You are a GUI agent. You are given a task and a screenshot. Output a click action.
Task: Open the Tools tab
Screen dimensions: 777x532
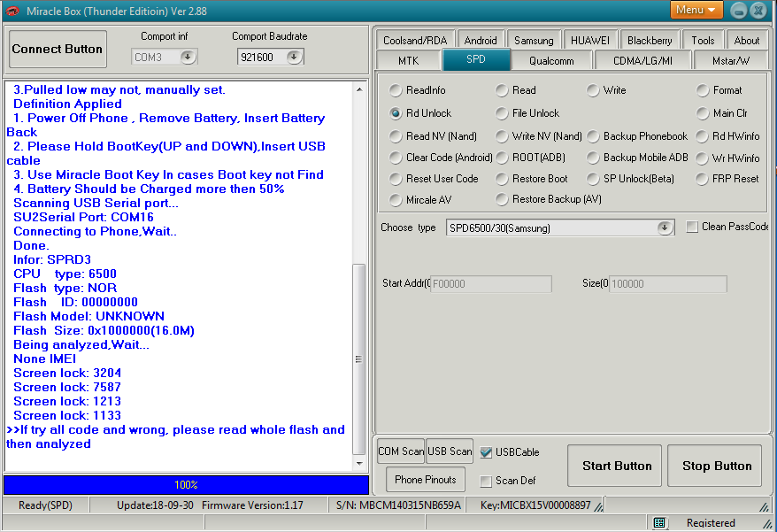coord(703,40)
